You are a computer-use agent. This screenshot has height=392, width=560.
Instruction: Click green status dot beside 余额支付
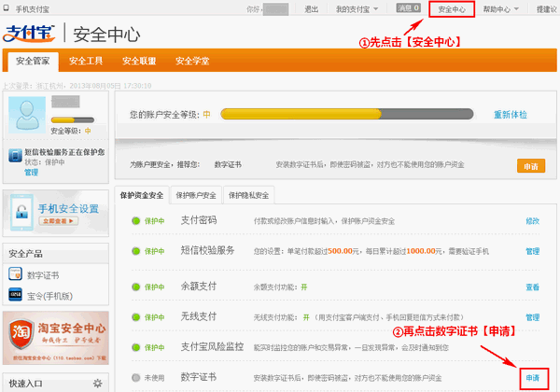pos(135,286)
